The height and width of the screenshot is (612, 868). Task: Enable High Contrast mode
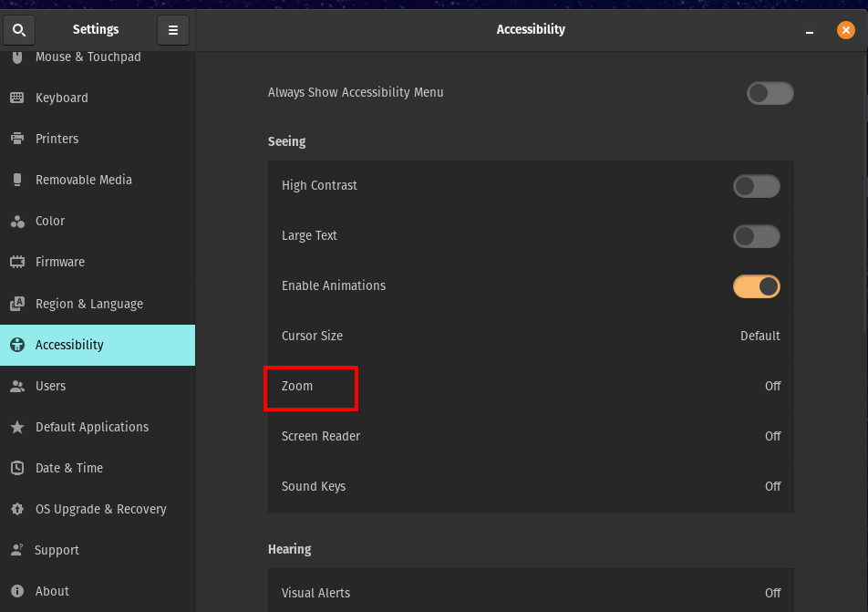tap(756, 186)
